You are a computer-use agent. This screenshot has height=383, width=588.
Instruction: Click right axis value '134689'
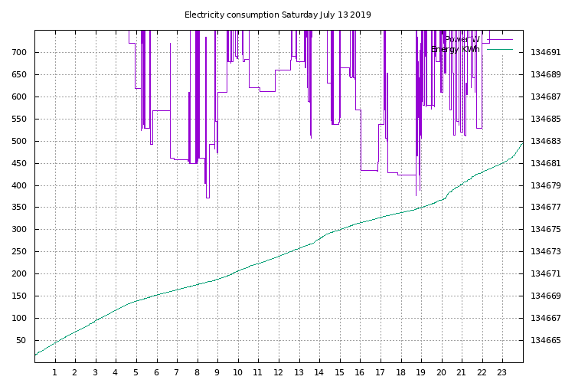click(546, 74)
